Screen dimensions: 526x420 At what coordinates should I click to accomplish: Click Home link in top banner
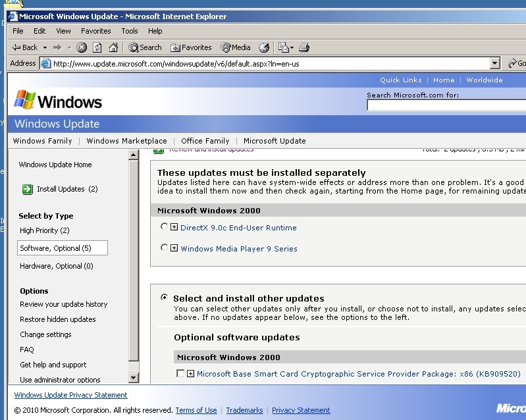pyautogui.click(x=444, y=80)
